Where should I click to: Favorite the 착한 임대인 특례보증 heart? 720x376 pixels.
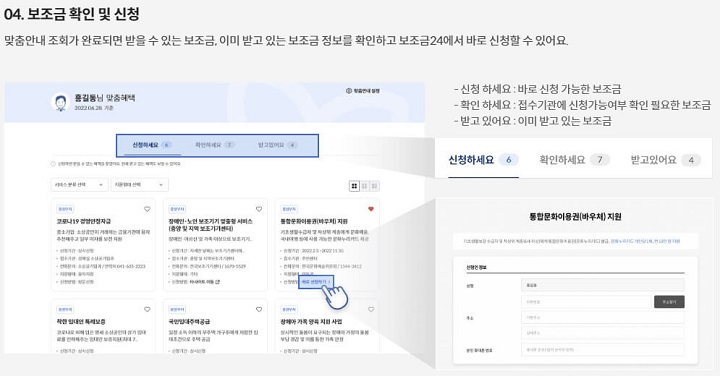[x=147, y=309]
